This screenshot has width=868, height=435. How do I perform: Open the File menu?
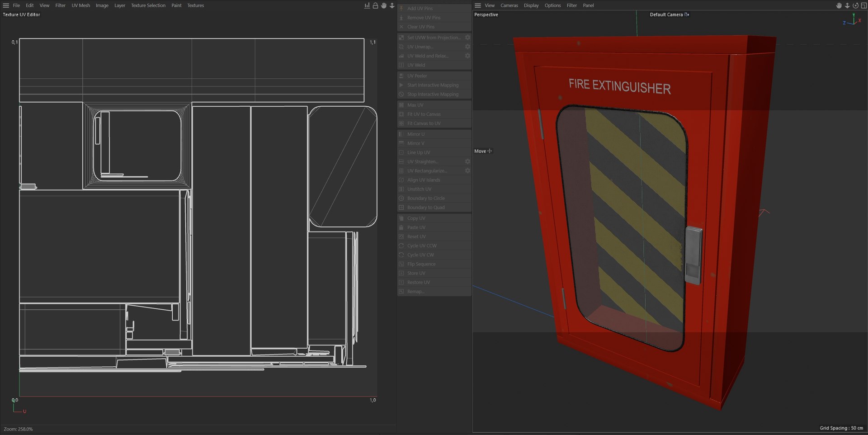point(16,5)
